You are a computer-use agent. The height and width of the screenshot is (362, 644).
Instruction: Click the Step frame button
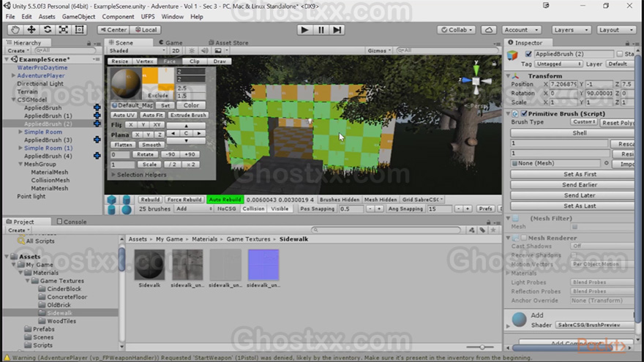(x=337, y=30)
